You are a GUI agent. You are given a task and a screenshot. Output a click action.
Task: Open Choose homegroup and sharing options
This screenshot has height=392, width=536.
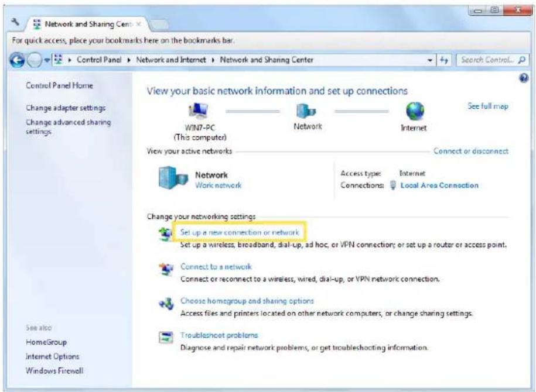[247, 301]
